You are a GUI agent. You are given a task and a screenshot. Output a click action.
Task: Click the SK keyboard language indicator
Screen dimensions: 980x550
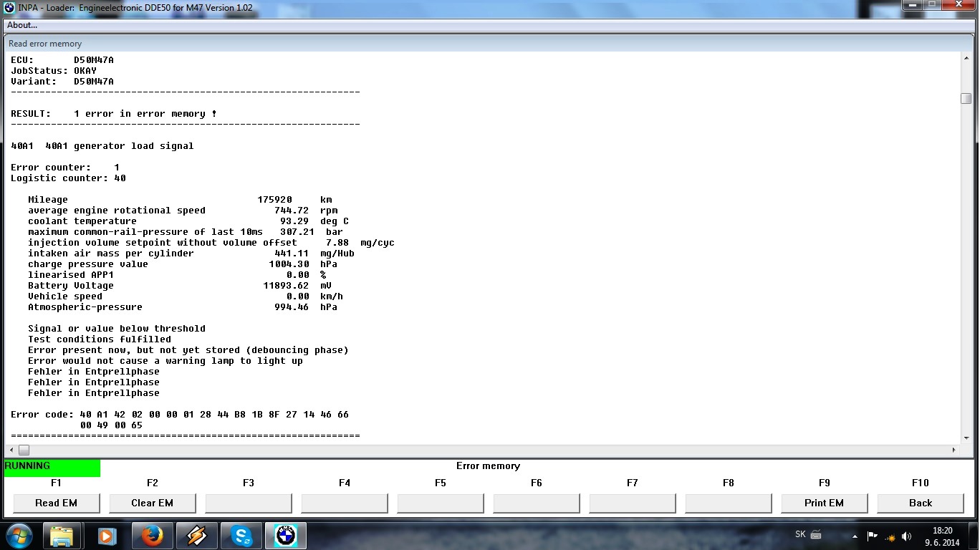click(x=800, y=534)
